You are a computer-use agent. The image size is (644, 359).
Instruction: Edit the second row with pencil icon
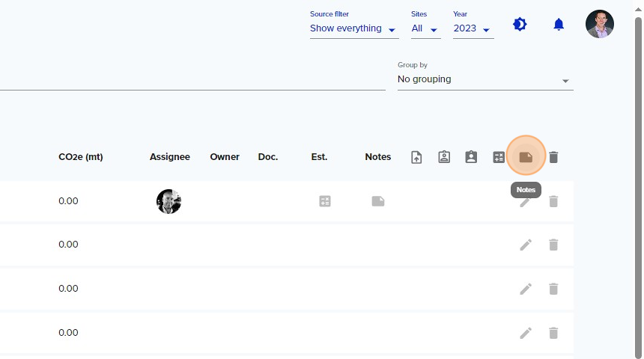point(526,245)
